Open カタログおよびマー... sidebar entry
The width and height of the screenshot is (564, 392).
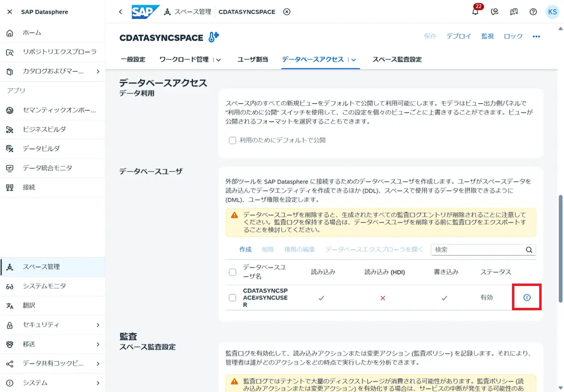53,71
